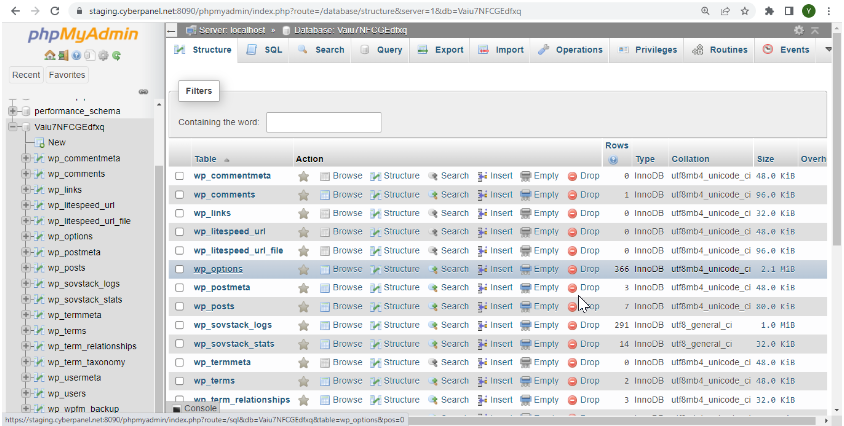Image resolution: width=844 pixels, height=426 pixels.
Task: Click the Rows column help icon
Action: pos(613,159)
